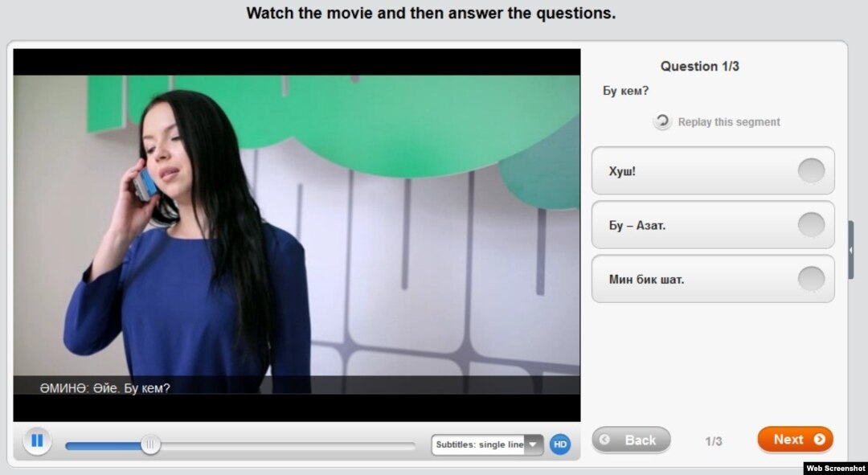
Task: Toggle HD video quality
Action: tap(560, 444)
